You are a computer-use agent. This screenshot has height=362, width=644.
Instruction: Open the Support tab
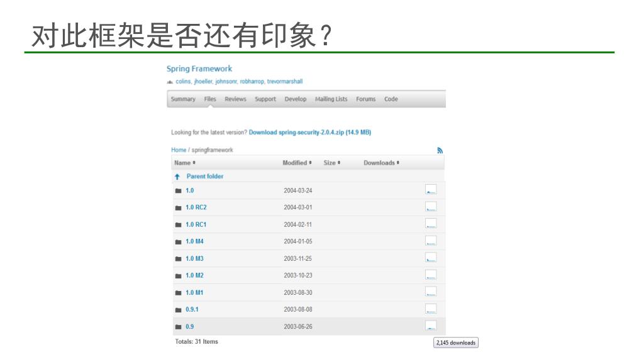[265, 99]
